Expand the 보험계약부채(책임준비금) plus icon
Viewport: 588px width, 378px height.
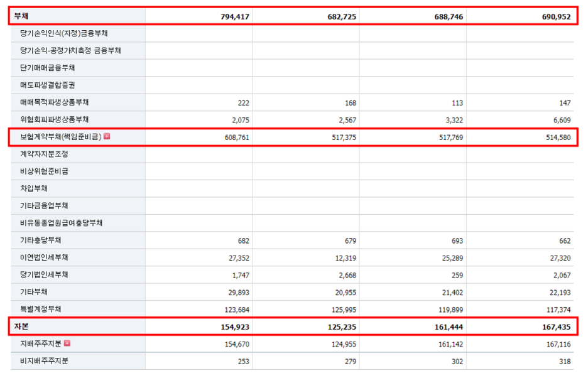coord(107,136)
